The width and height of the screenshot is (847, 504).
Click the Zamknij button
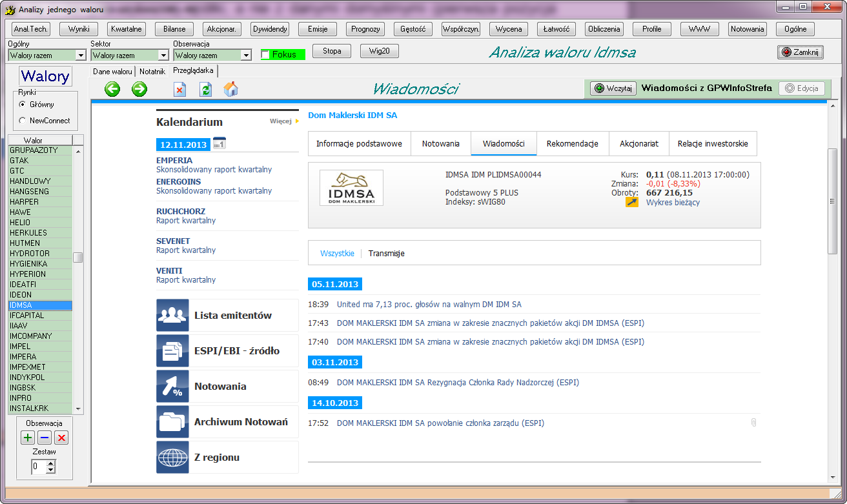801,52
